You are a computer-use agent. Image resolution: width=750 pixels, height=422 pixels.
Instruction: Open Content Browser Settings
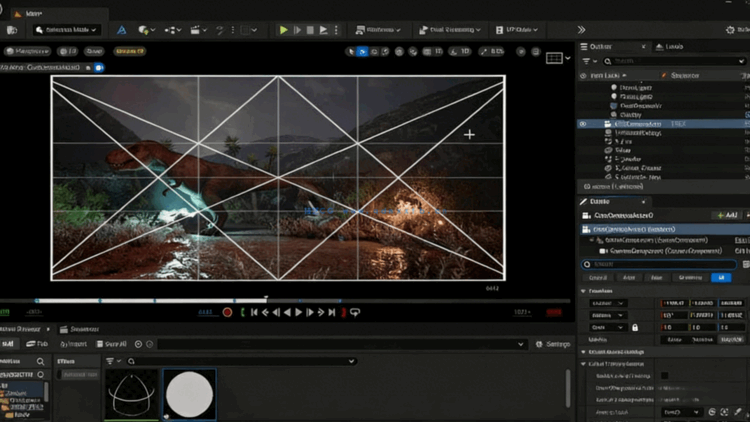tap(553, 344)
